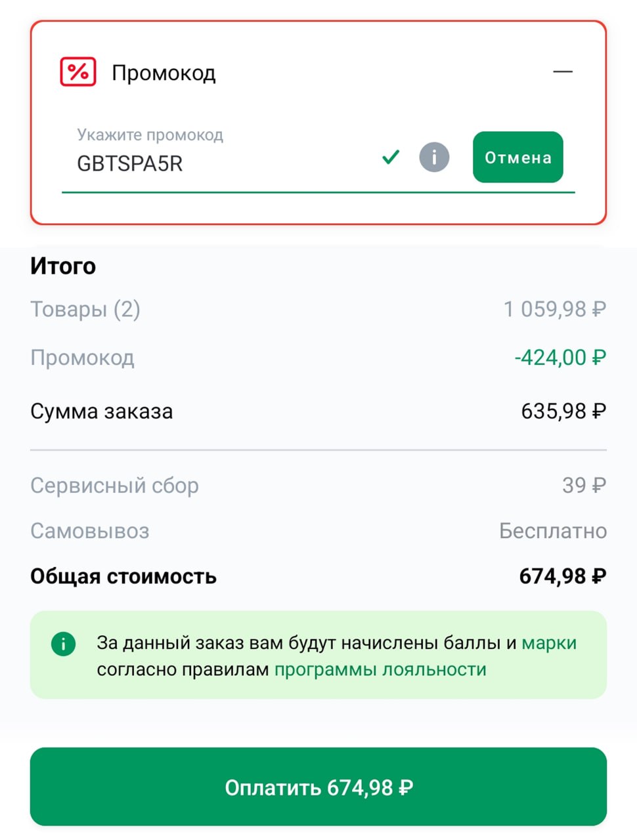The height and width of the screenshot is (840, 637).
Task: Click the Товары (2) row label
Action: click(x=85, y=309)
